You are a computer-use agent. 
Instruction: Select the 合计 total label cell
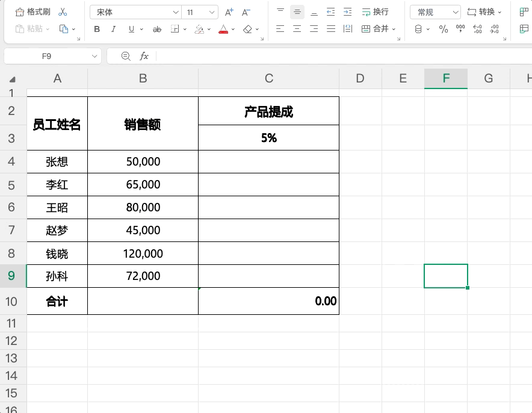(x=57, y=302)
